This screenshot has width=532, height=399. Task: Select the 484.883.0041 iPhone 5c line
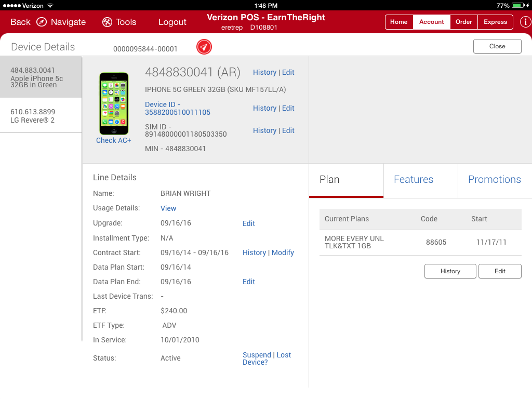click(x=41, y=77)
